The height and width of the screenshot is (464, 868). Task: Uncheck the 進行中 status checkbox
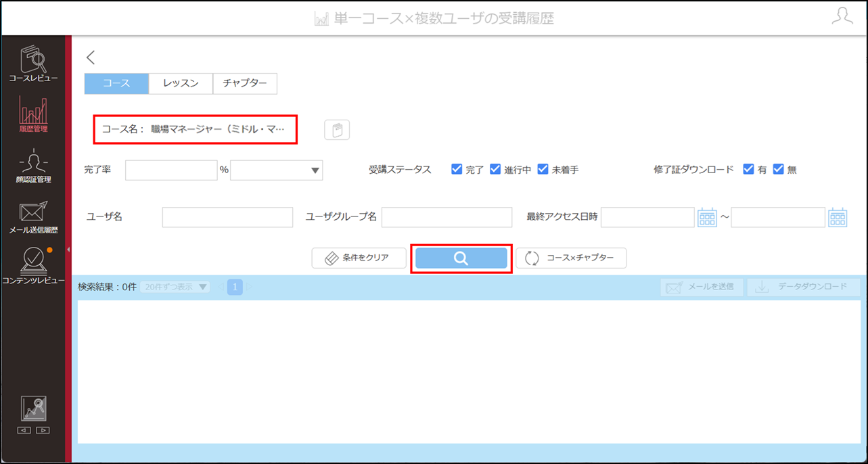click(495, 169)
